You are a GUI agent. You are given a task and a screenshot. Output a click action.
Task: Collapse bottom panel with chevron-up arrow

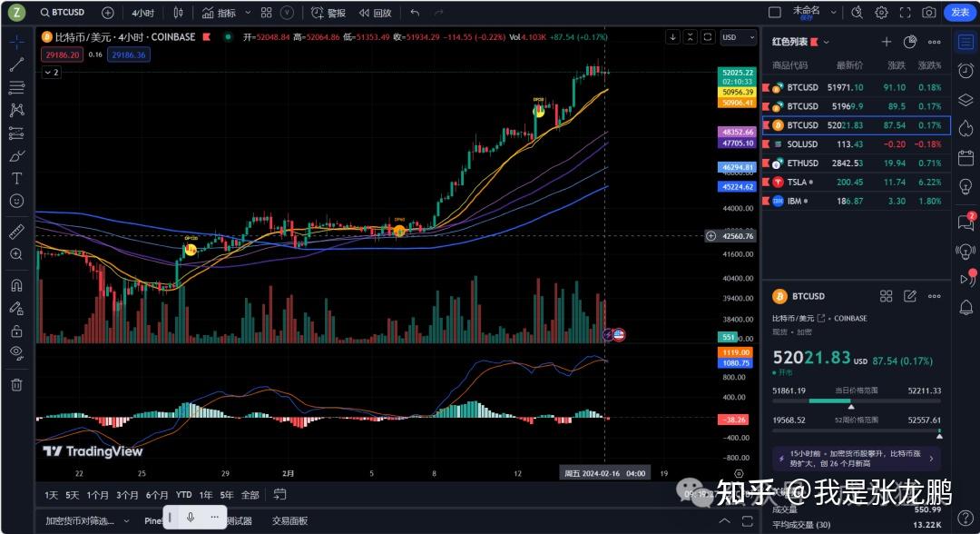point(724,521)
